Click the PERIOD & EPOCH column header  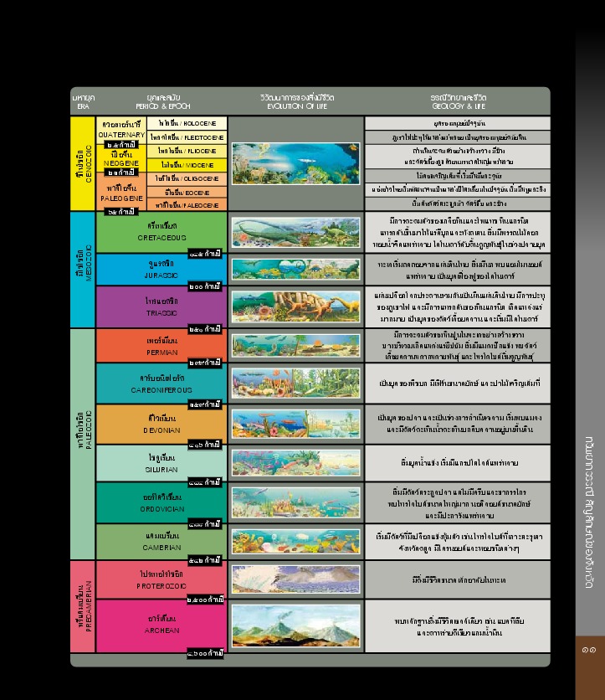point(163,102)
